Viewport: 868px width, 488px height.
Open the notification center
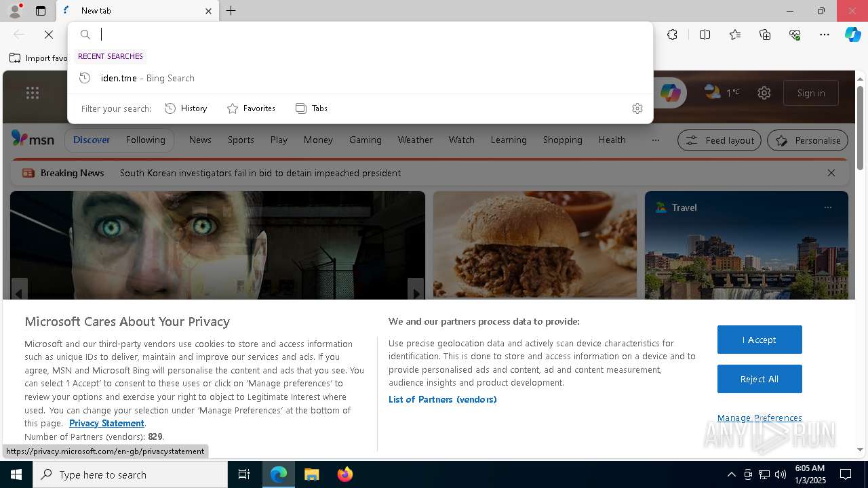pos(846,474)
